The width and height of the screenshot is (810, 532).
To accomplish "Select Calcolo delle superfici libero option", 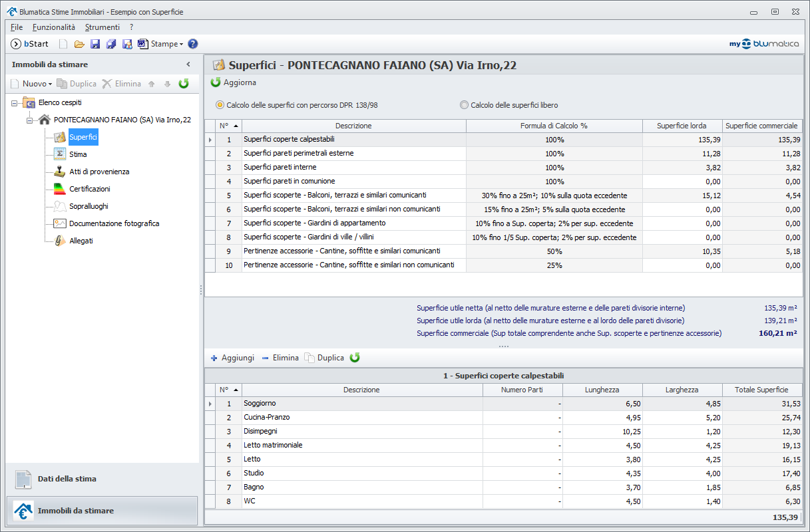I will (509, 105).
